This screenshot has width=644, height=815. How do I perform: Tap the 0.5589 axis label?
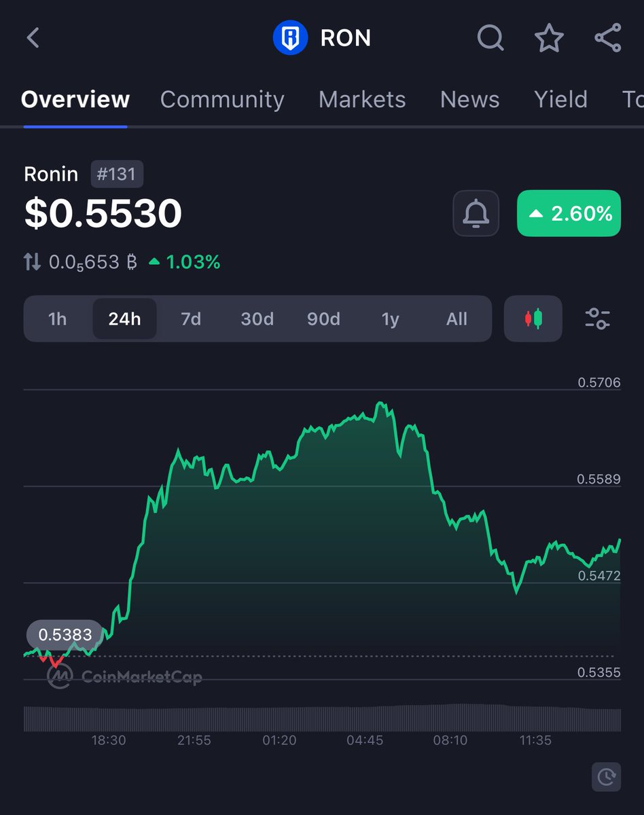pos(599,479)
